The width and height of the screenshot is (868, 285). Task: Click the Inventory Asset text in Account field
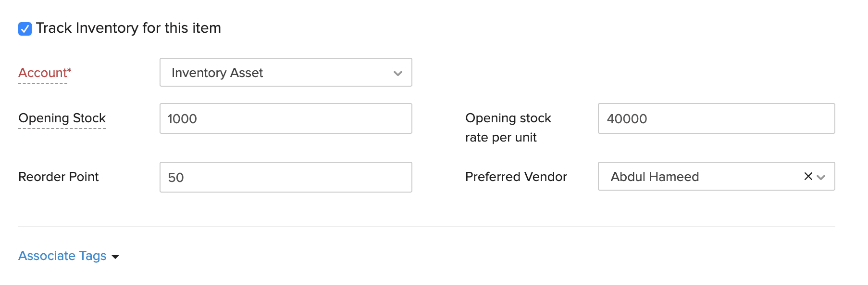pos(217,73)
